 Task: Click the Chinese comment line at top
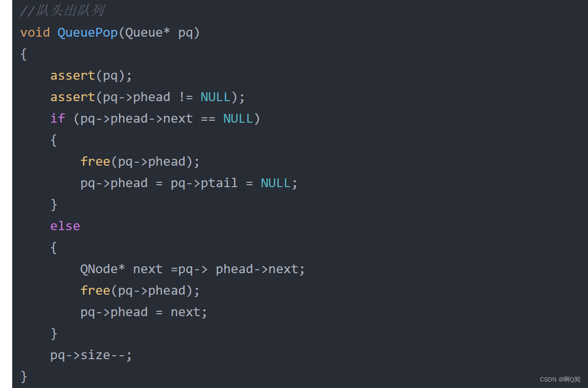tap(62, 10)
